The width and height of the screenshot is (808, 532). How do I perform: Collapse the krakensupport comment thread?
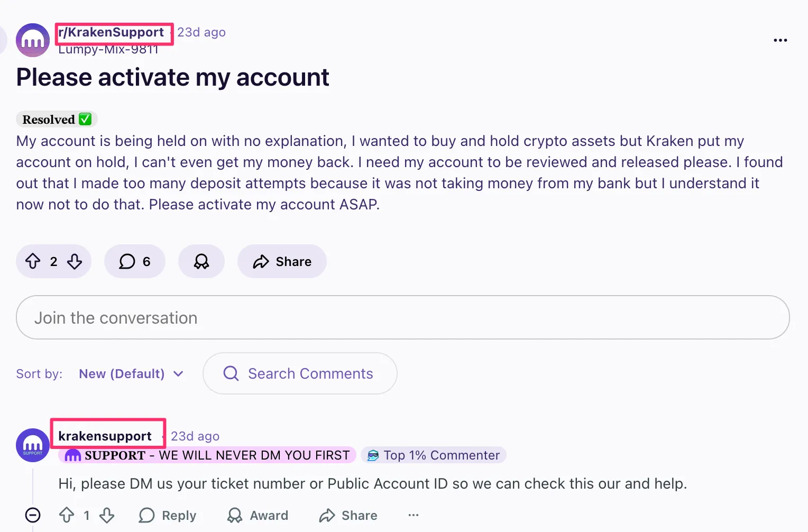pos(33,515)
